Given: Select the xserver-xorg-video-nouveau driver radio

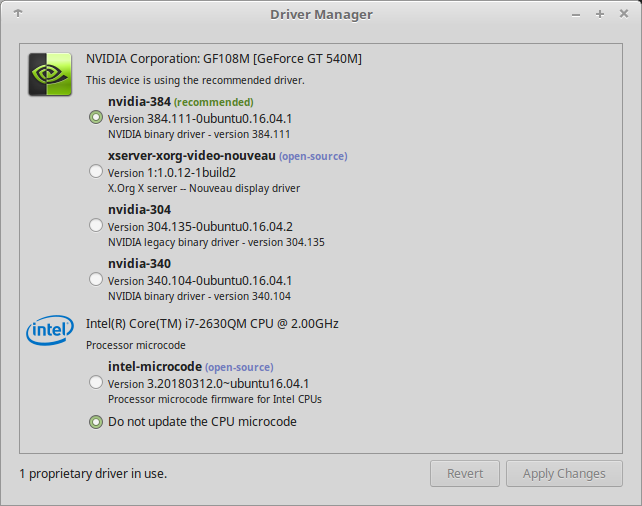Looking at the screenshot, I should pos(96,171).
